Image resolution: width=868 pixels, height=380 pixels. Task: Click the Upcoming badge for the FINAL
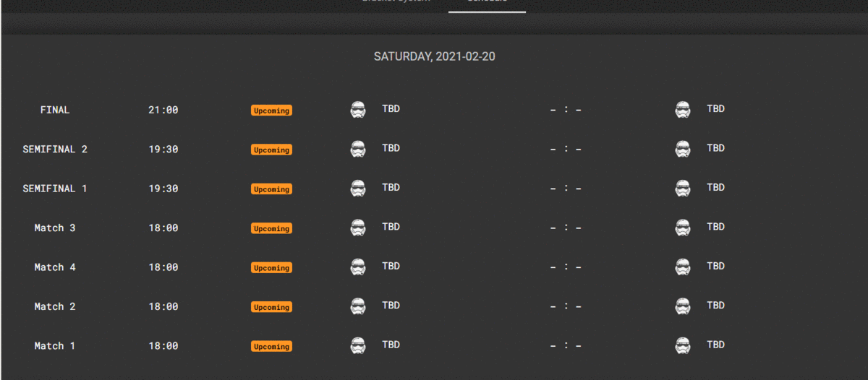[272, 111]
